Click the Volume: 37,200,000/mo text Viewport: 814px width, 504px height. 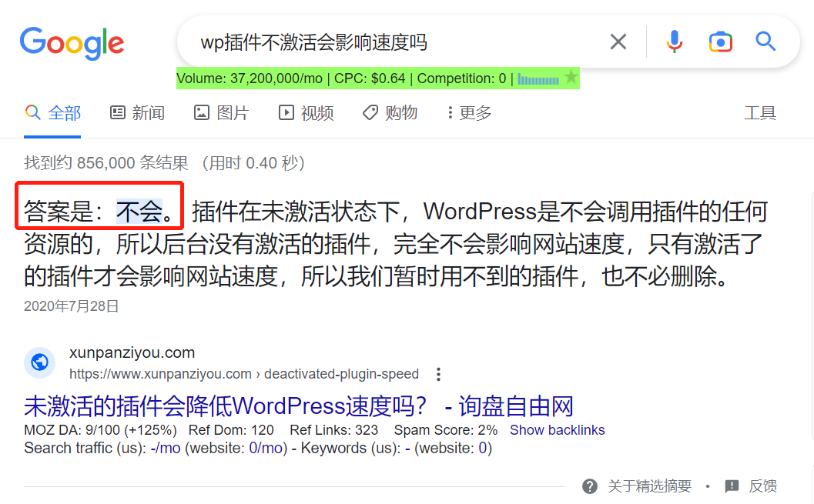tap(250, 78)
